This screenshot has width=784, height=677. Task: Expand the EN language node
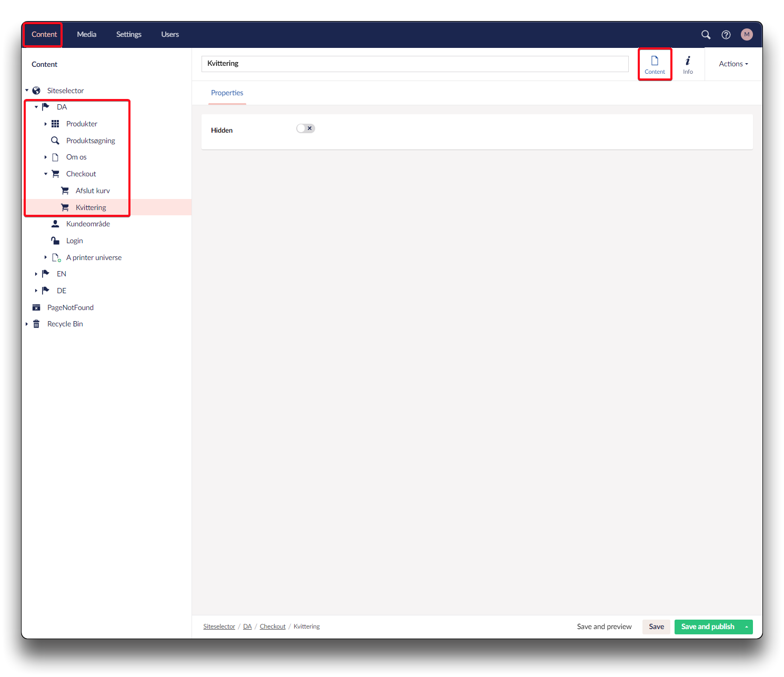pos(36,274)
